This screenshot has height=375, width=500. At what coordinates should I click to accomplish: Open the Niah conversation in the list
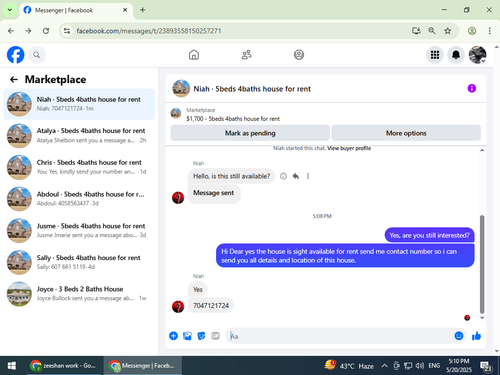click(x=79, y=104)
